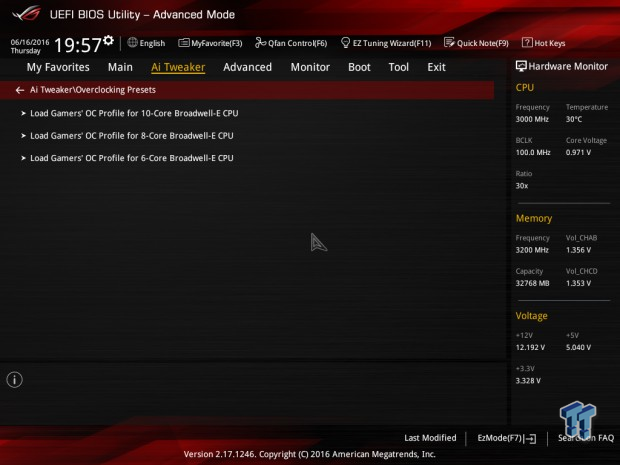Click the 0.971 V core voltage value

tap(578, 152)
